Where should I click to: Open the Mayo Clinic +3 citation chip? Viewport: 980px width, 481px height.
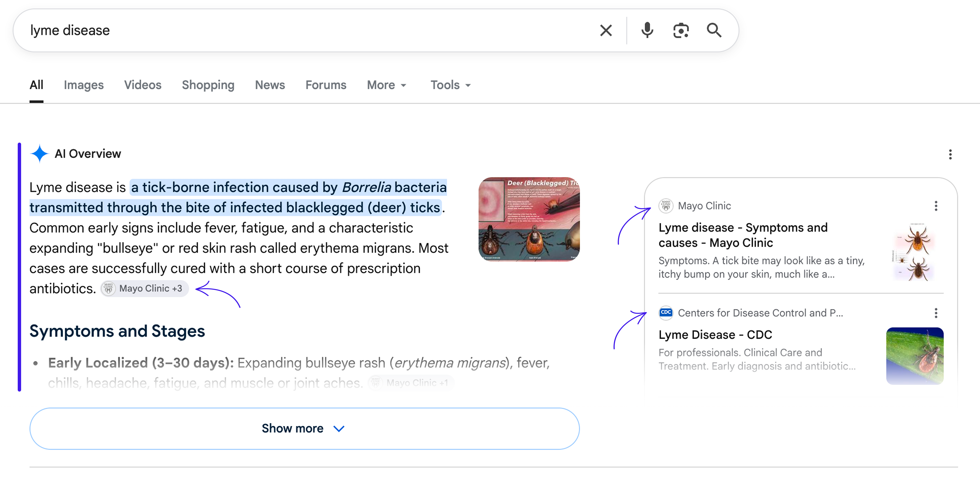click(x=145, y=289)
